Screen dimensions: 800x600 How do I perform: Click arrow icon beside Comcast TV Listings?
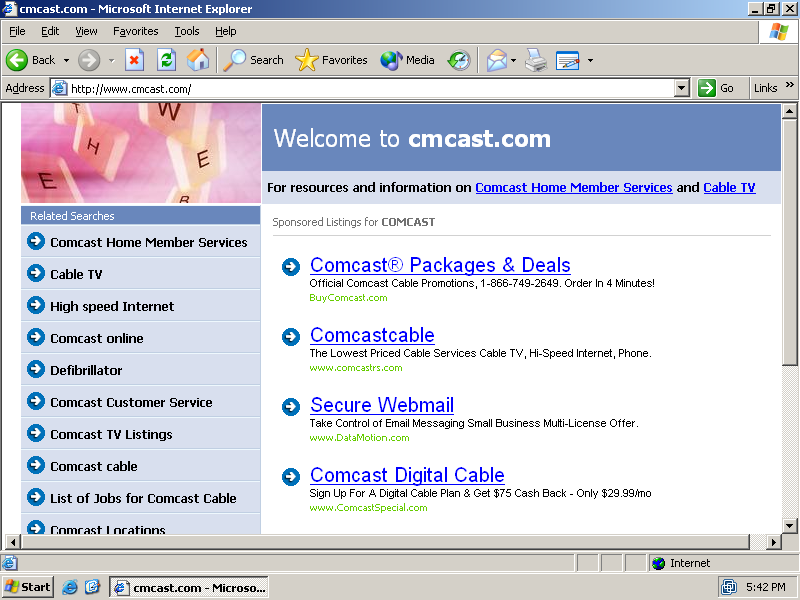(36, 433)
